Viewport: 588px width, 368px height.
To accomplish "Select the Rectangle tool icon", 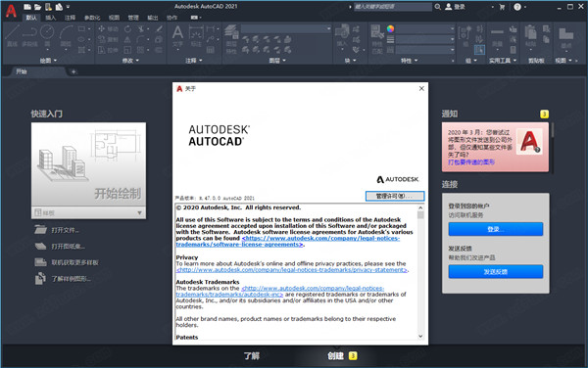I will click(81, 28).
